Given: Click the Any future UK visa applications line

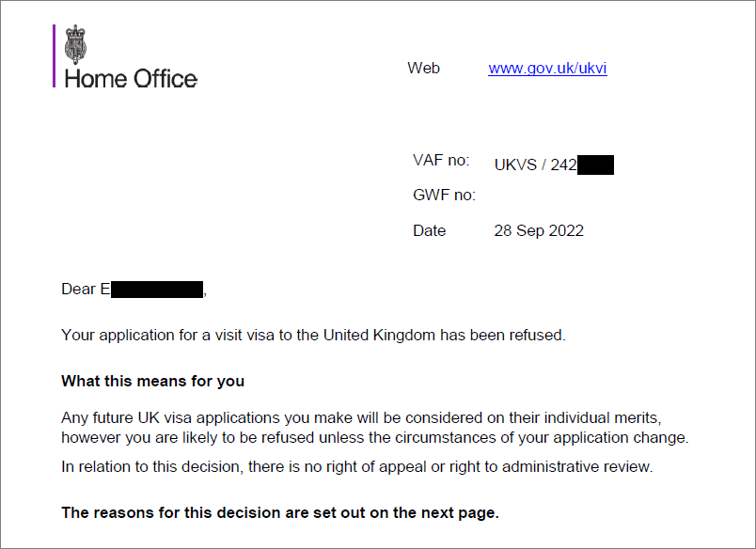Looking at the screenshot, I should pos(361,417).
